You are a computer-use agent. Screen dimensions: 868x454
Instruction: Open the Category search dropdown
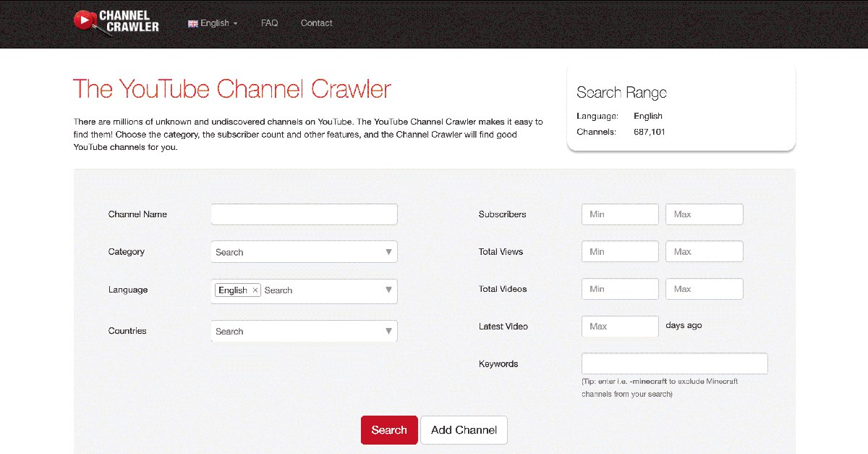pyautogui.click(x=304, y=252)
